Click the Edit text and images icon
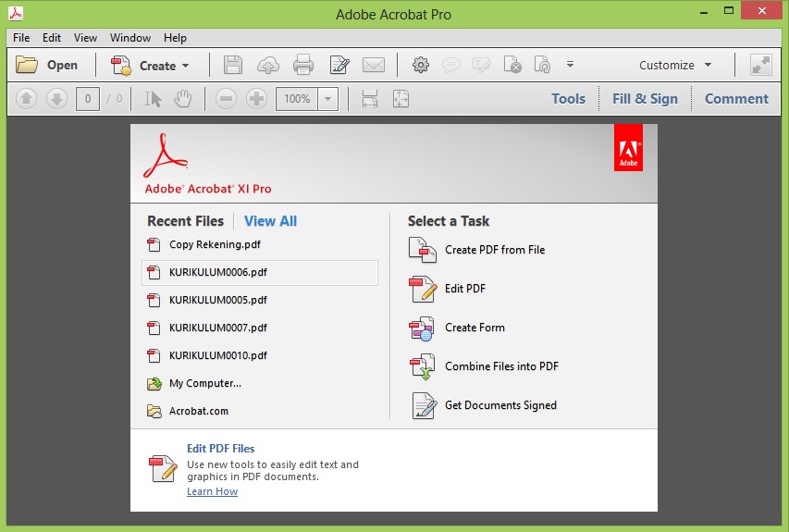 click(339, 65)
